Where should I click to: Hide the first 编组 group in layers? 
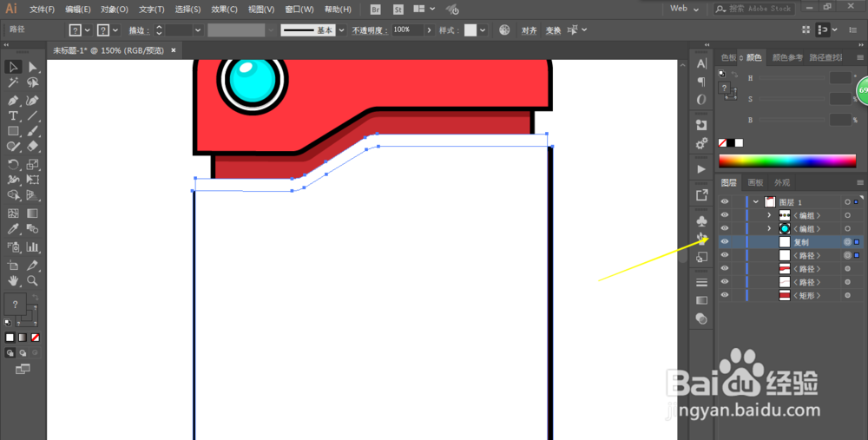[725, 215]
